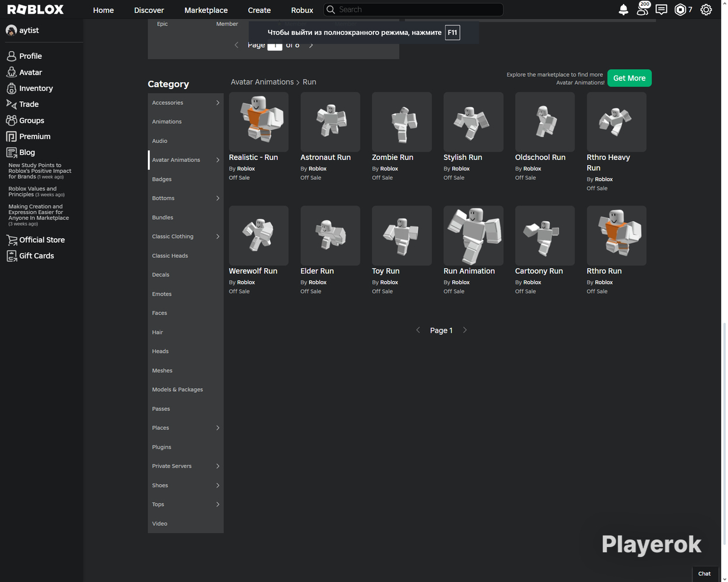The image size is (728, 582).
Task: Open Roblox creator link under Zombie Run
Action: [389, 169]
